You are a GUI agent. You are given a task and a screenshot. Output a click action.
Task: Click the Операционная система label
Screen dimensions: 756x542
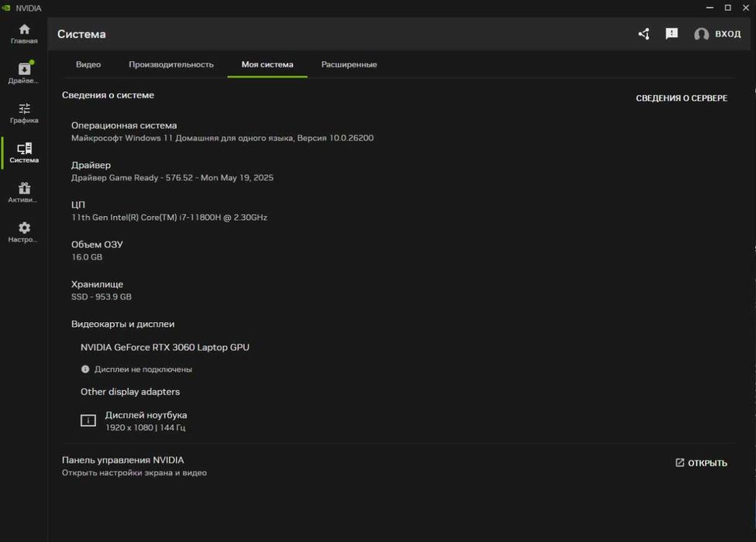[124, 125]
